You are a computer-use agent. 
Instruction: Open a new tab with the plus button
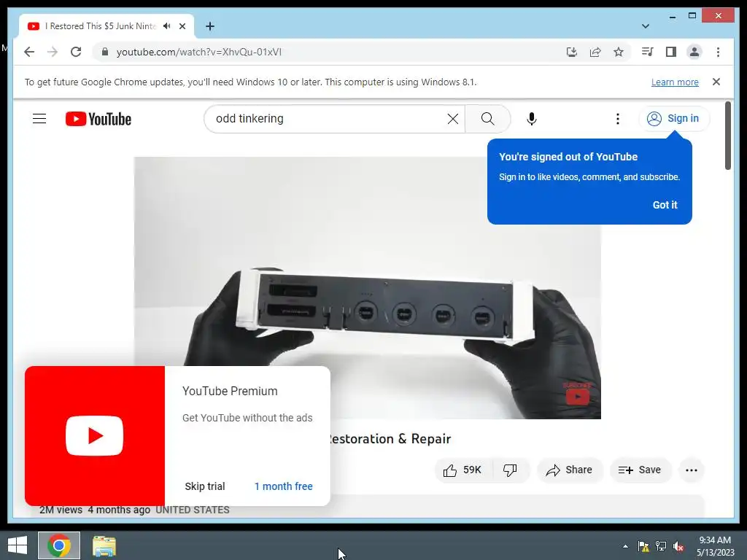pyautogui.click(x=209, y=26)
